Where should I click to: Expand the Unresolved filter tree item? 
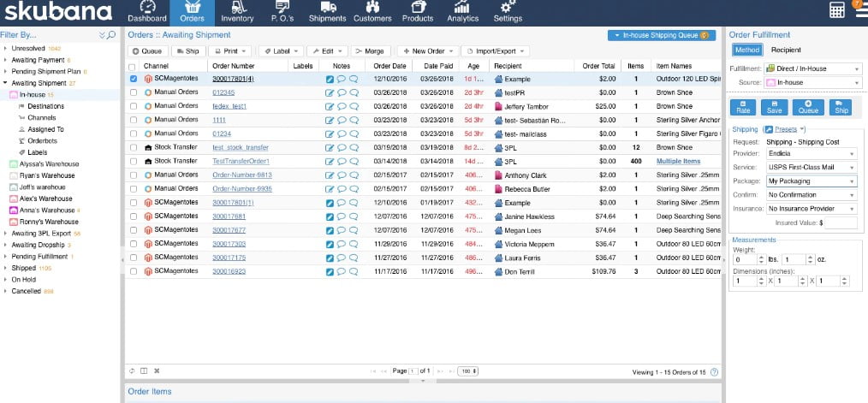point(5,48)
